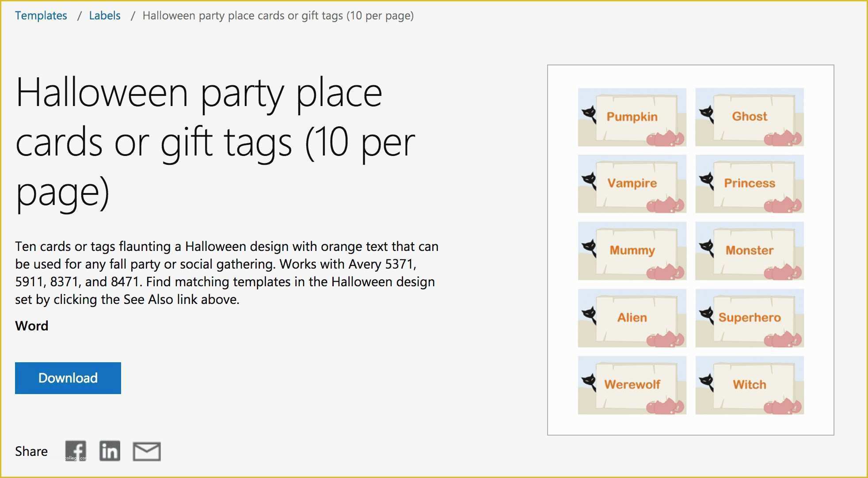
Task: Click the Vampire place card thumbnail
Action: point(632,184)
